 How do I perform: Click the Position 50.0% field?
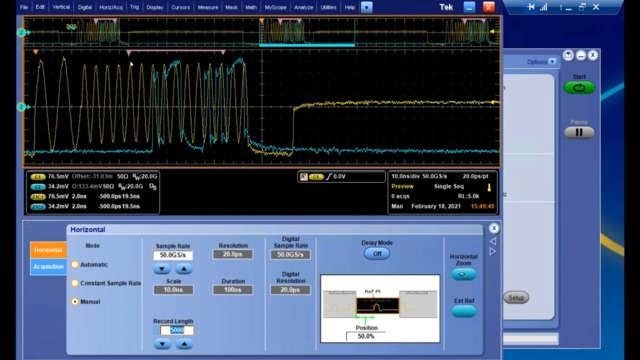coord(366,336)
